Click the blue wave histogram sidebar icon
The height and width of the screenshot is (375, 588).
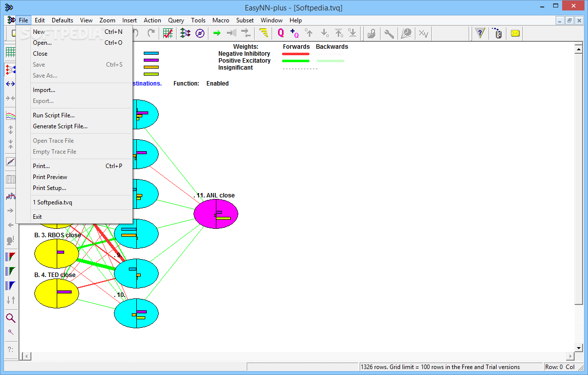10,196
